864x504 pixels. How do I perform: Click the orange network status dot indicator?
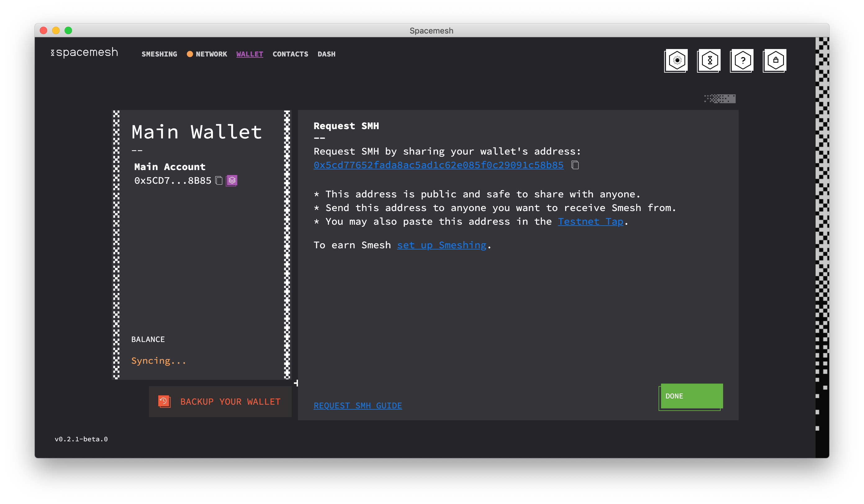point(190,54)
